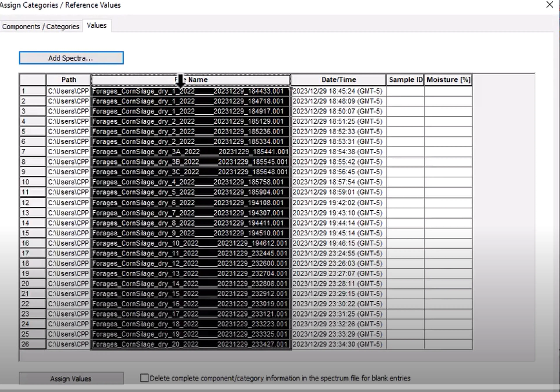Select file Forages_CornSilage_dry_19_2022
Screen dimensions: 560x392
point(191,334)
